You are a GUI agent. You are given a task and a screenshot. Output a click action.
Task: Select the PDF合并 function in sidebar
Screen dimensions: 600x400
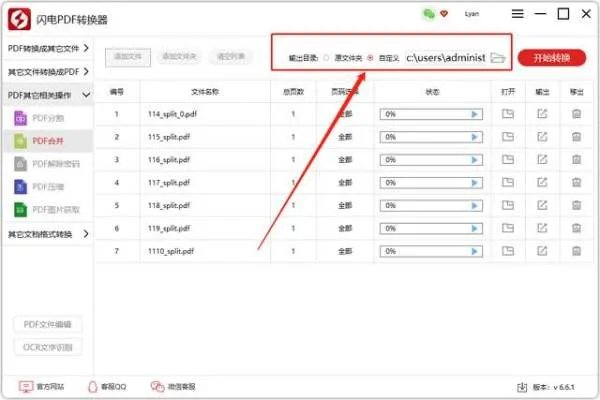tap(48, 141)
